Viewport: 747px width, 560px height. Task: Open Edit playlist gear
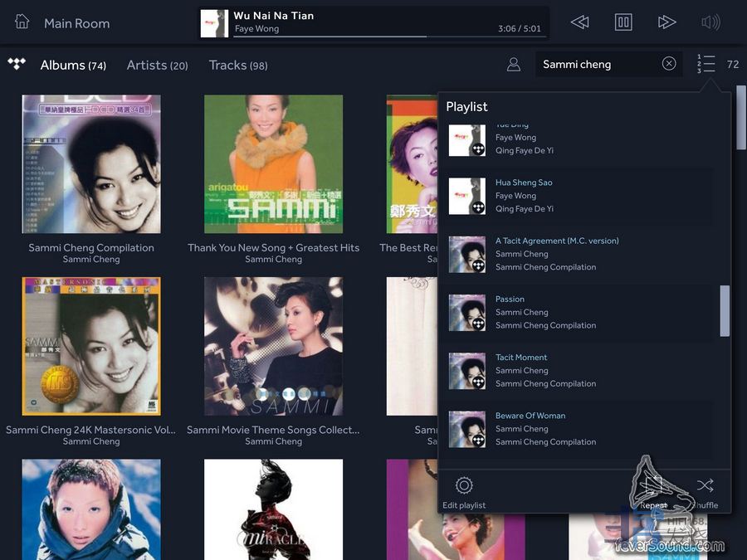click(x=464, y=486)
